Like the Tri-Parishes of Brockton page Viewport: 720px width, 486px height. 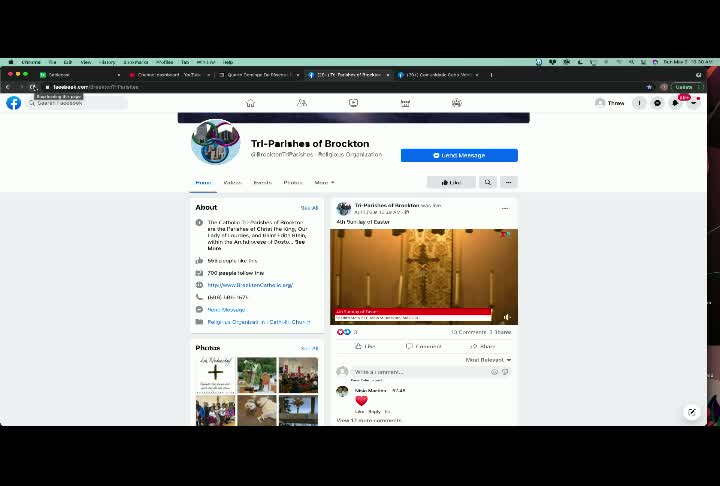tap(451, 182)
